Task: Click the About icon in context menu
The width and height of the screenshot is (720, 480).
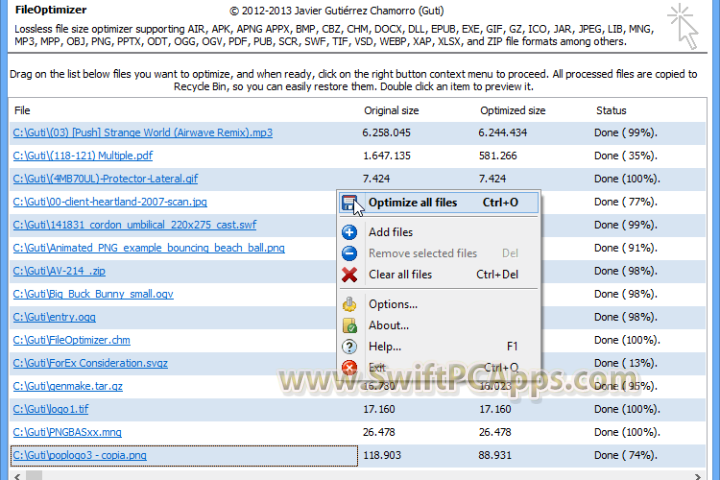Action: coord(349,325)
